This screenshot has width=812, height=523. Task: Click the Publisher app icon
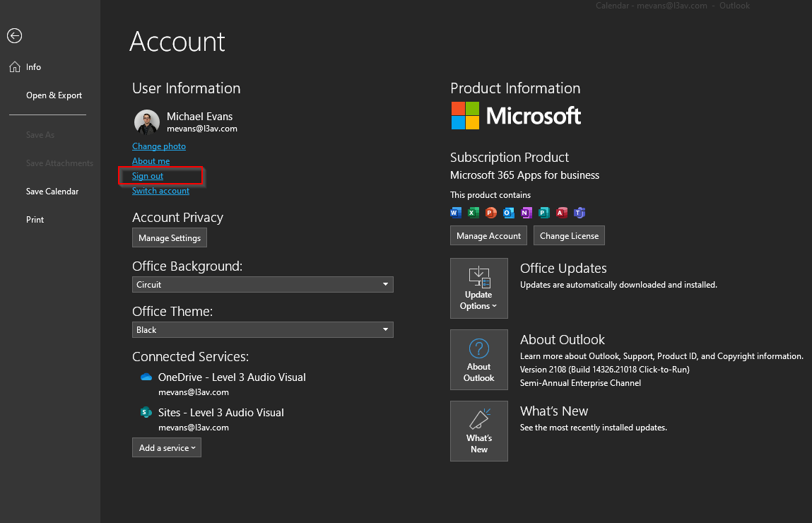pyautogui.click(x=543, y=212)
